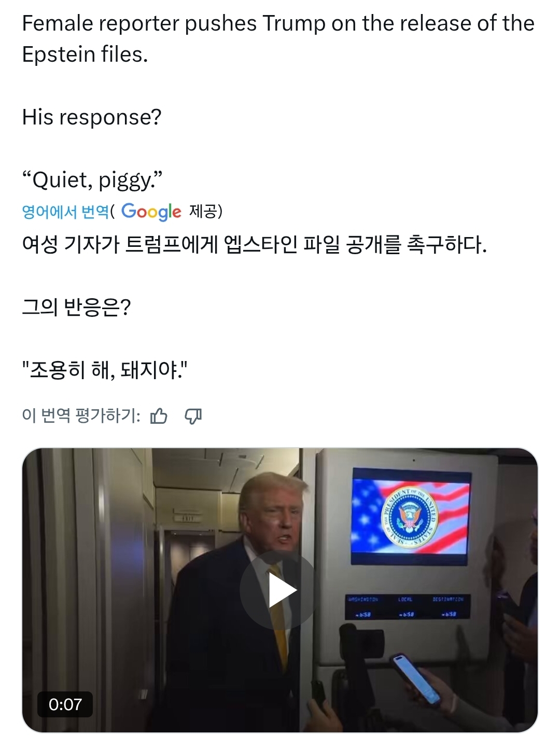560x749 pixels.
Task: Tap the 'Epstein files.' second text line
Action: pyautogui.click(x=85, y=54)
